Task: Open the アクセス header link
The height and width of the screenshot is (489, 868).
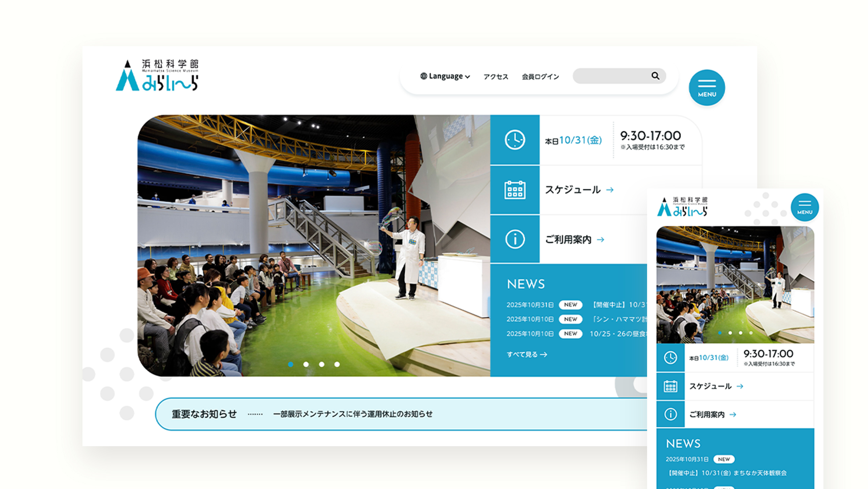Action: (x=496, y=77)
